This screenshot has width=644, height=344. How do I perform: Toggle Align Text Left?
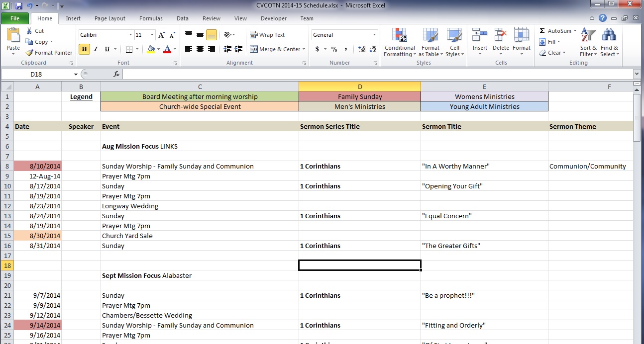189,49
